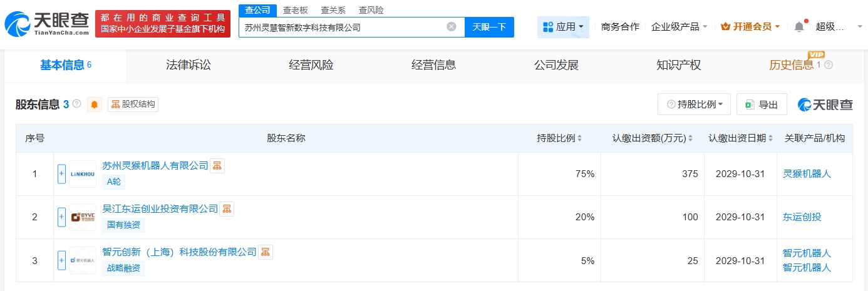
Task: Switch to the 法律诉讼 tab
Action: pyautogui.click(x=188, y=65)
